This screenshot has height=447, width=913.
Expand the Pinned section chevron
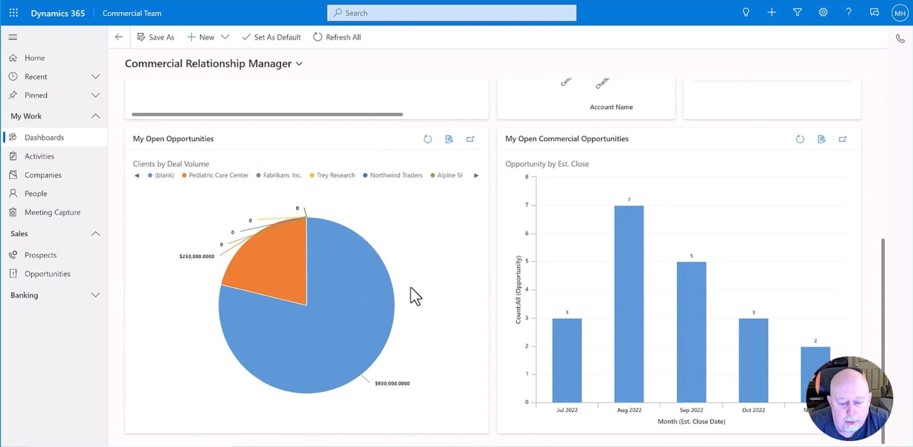pyautogui.click(x=95, y=95)
